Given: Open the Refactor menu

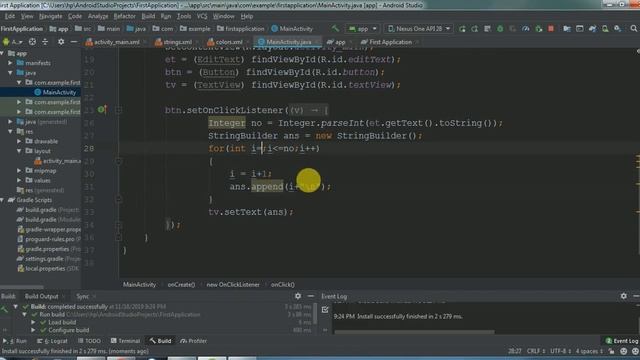Looking at the screenshot, I should [124, 16].
